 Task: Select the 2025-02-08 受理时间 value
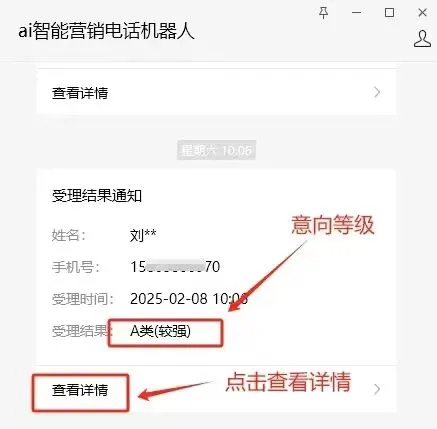click(189, 299)
